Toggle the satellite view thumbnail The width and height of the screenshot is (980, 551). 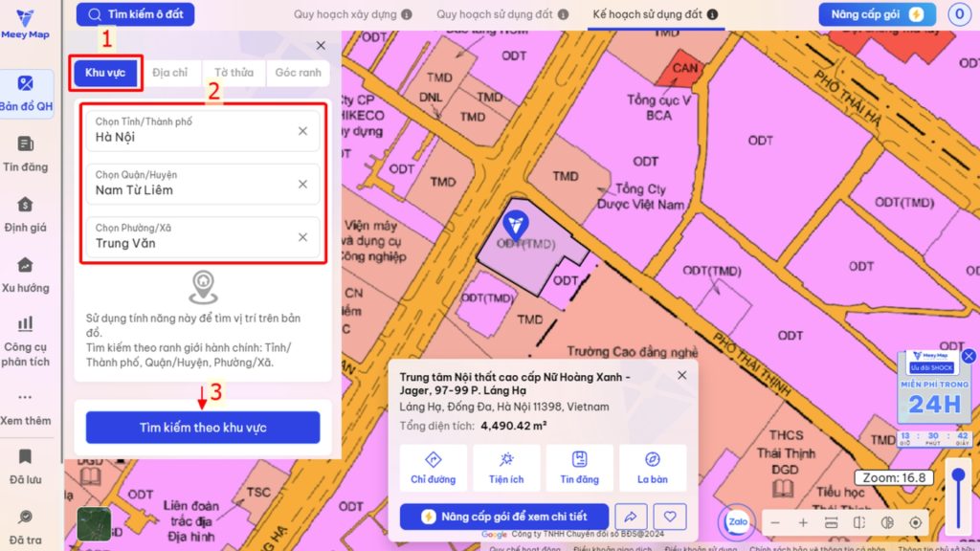tap(94, 522)
